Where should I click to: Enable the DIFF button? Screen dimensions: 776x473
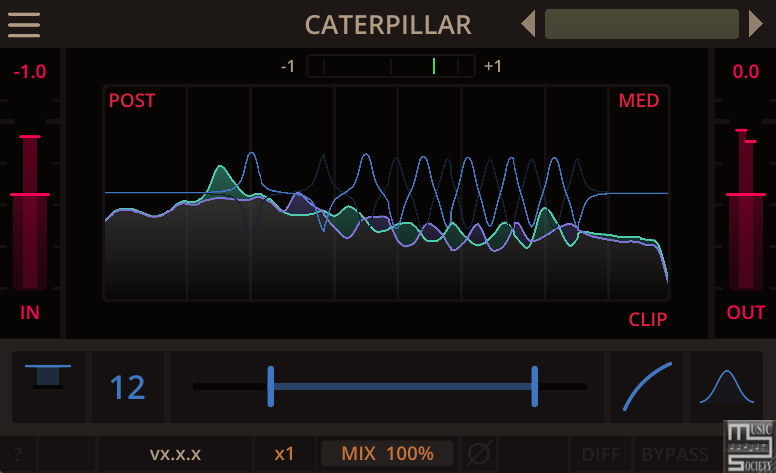point(601,454)
